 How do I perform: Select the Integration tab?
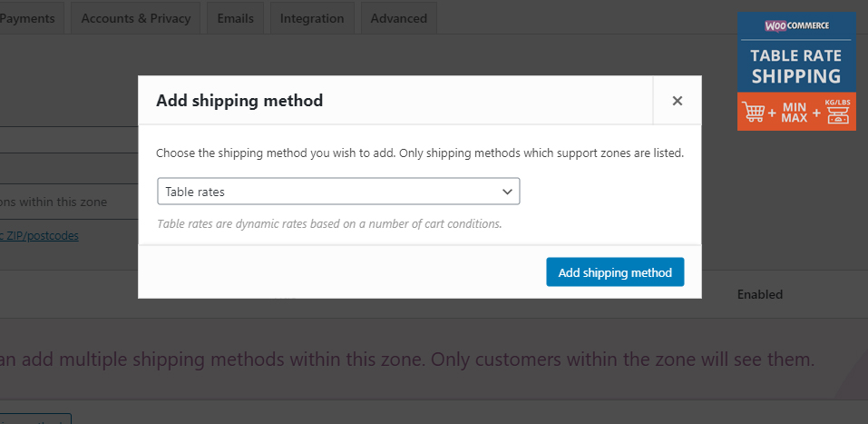[x=312, y=18]
